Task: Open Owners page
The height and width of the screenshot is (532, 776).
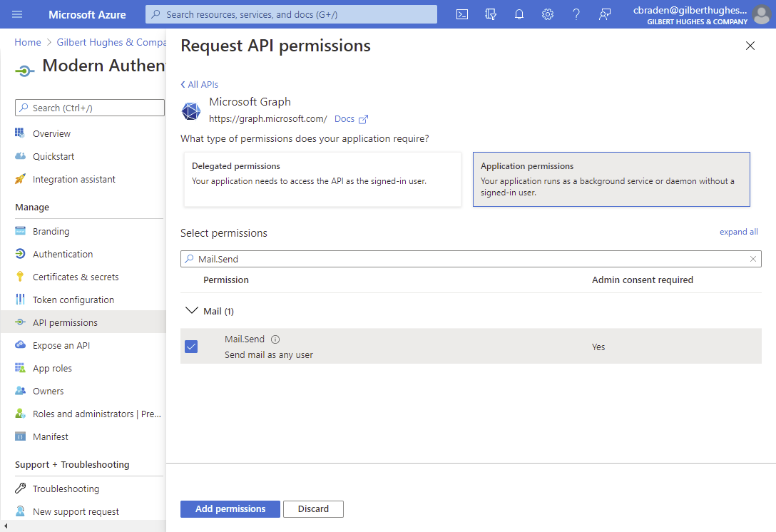Action: pos(48,391)
